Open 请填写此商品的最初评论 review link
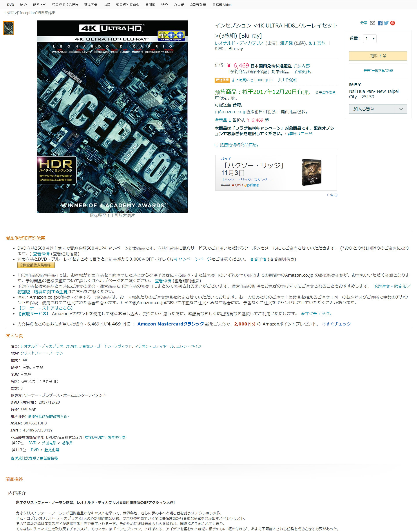417x532 pixels. point(49,416)
